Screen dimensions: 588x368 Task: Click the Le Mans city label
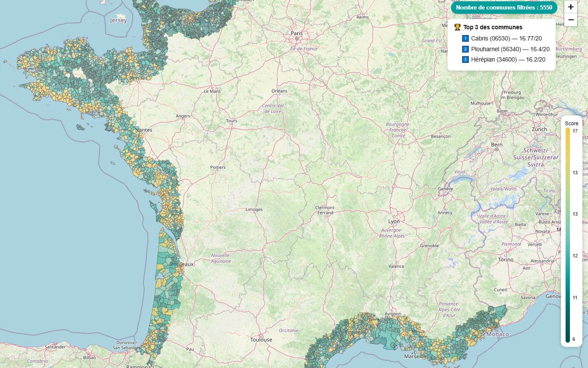click(212, 91)
